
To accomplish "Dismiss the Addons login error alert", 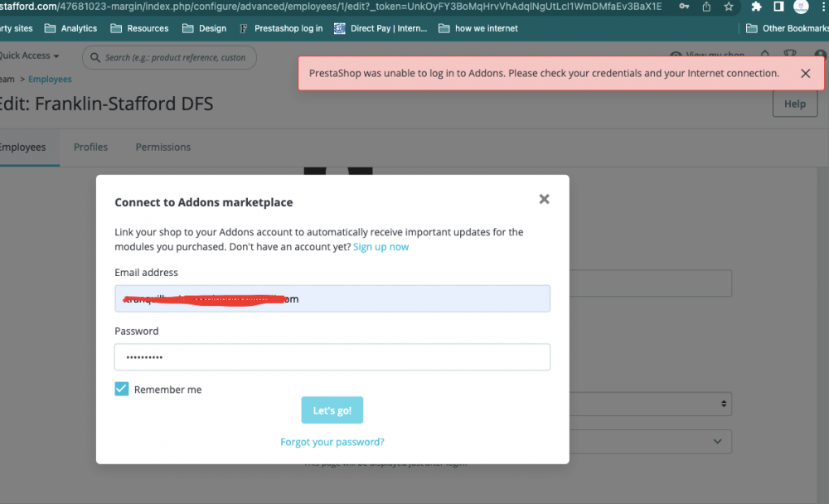I will point(805,74).
